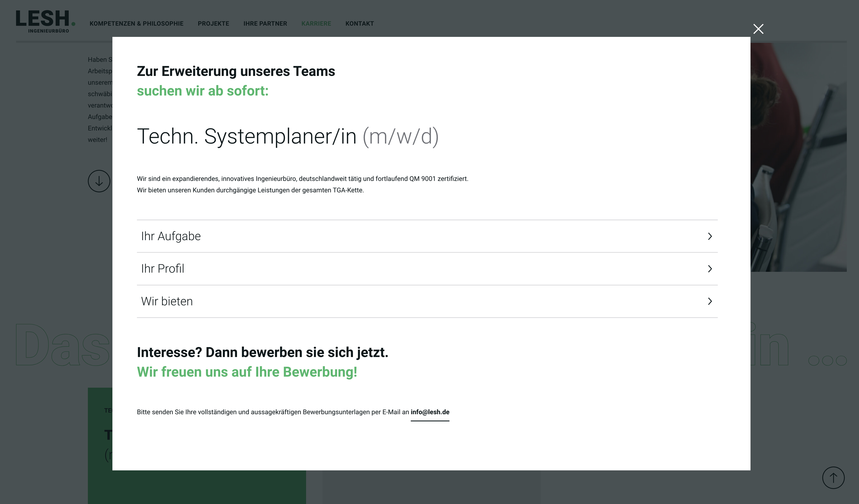Open the Wir bieten accordion section title
This screenshot has height=504, width=859.
point(167,301)
